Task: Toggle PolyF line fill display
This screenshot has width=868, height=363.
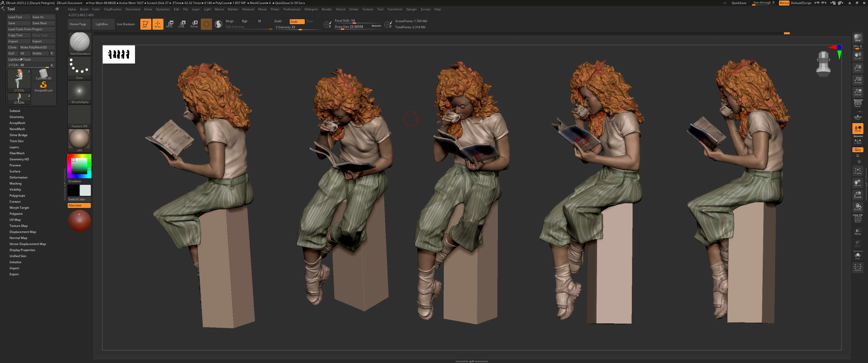Action: click(857, 219)
